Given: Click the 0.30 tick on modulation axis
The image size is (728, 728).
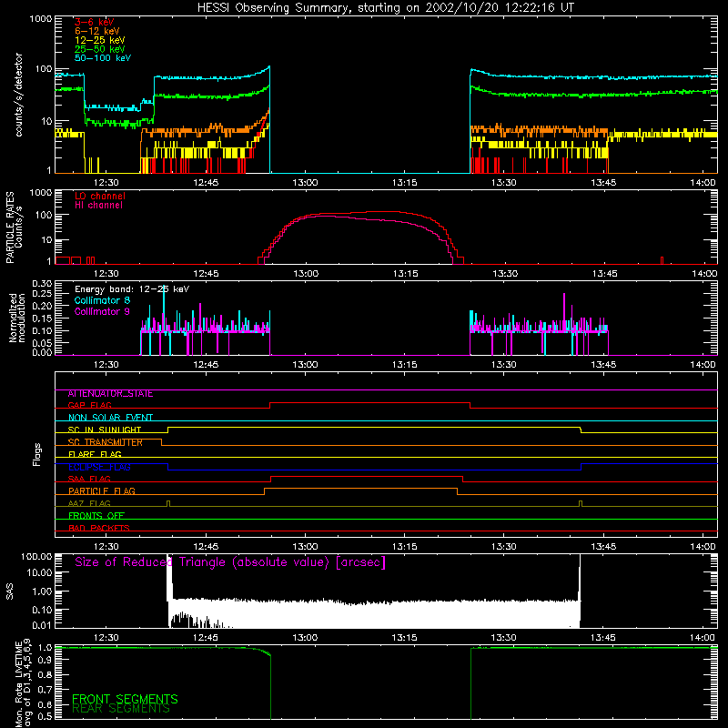Looking at the screenshot, I should 42,283.
